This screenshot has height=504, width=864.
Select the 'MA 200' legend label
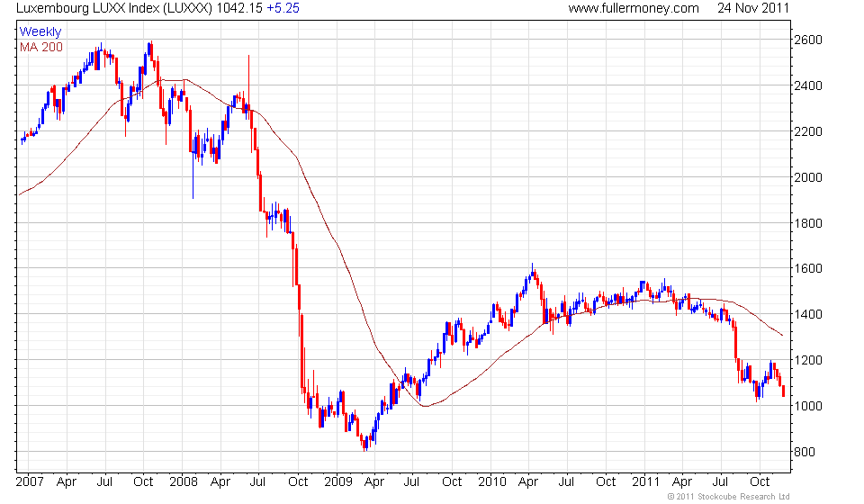41,48
